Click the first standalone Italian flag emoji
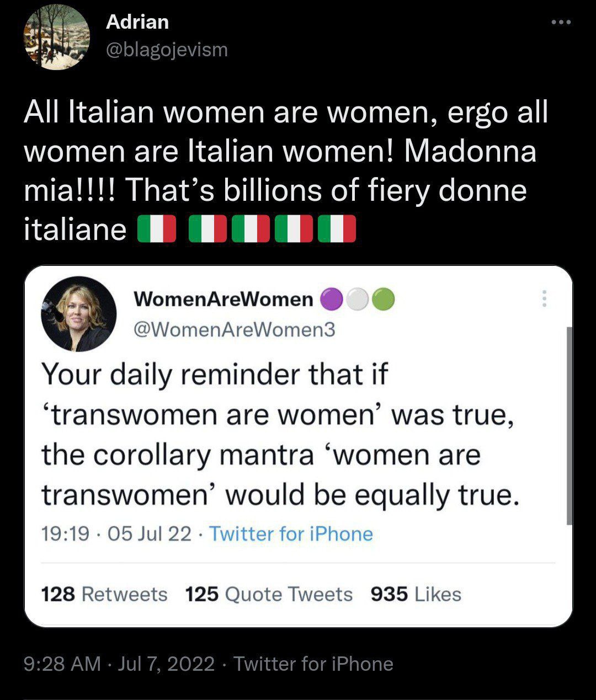Screen dimensions: 596x700 click(156, 229)
